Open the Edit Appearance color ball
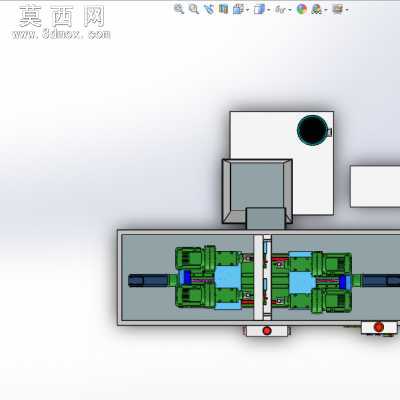 tap(302, 9)
